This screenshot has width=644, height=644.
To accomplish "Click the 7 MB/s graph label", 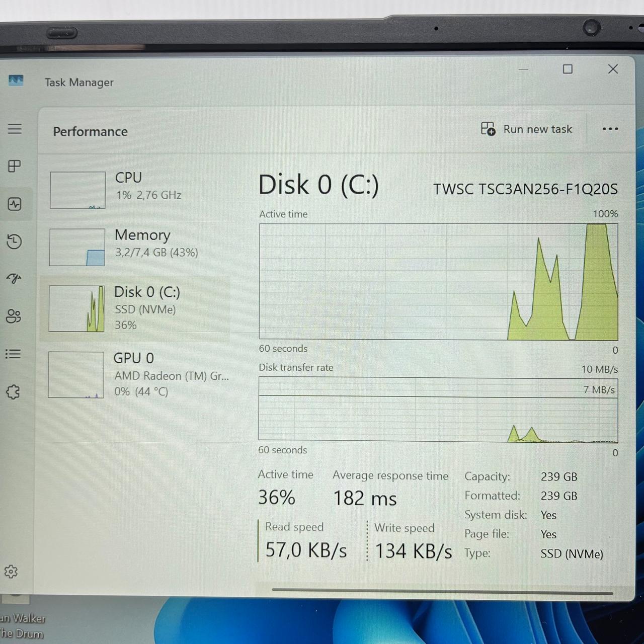I will point(599,389).
